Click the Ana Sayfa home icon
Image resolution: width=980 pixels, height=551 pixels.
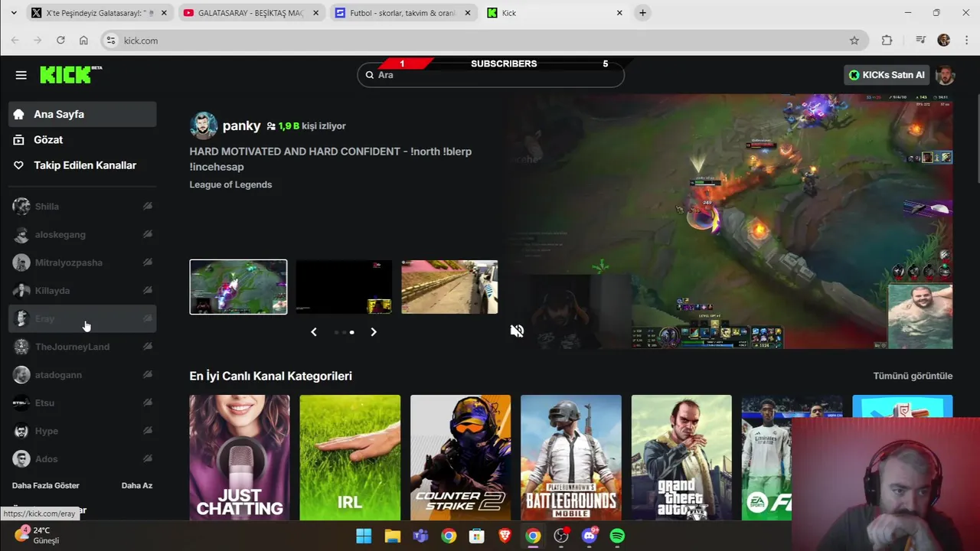click(x=19, y=114)
